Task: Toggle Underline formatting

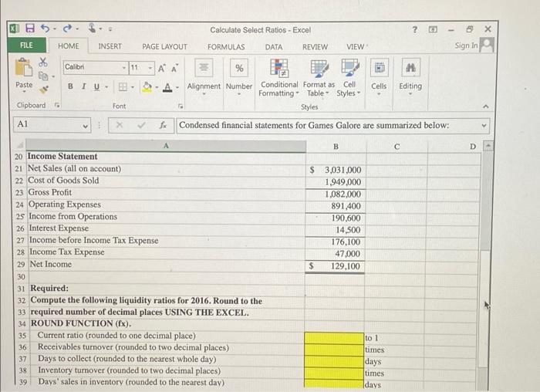Action: click(96, 86)
